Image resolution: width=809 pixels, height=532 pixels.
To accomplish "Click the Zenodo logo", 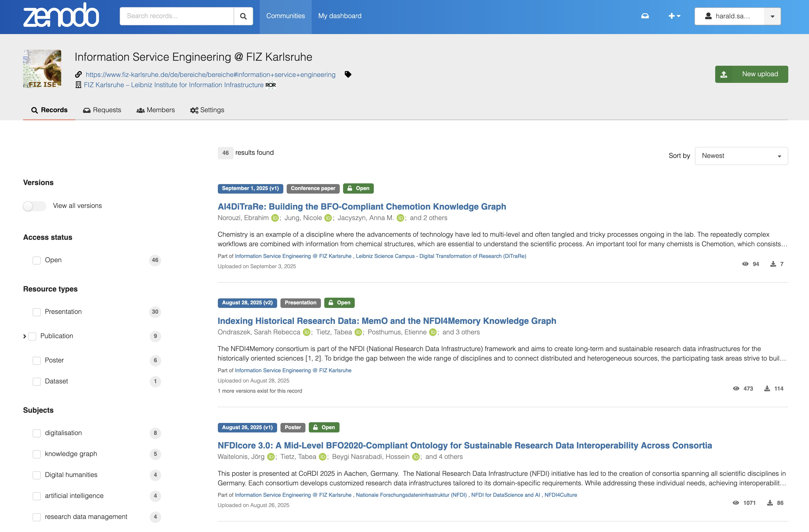I will click(x=61, y=15).
